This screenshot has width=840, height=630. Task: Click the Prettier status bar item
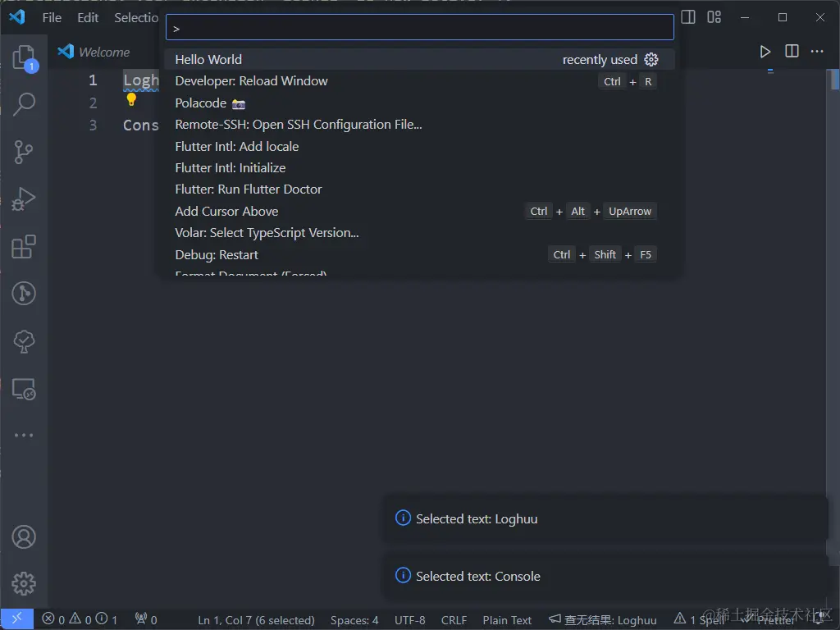769,620
